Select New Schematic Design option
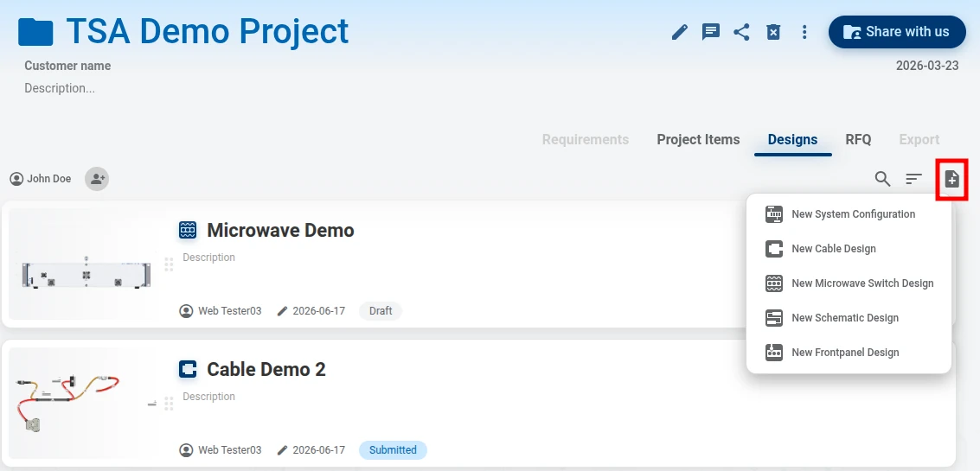This screenshot has height=471, width=980. pyautogui.click(x=849, y=318)
